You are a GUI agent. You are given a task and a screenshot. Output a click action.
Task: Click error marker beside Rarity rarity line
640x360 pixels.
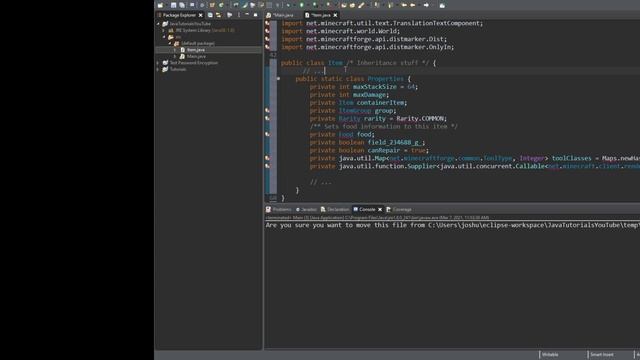267,118
